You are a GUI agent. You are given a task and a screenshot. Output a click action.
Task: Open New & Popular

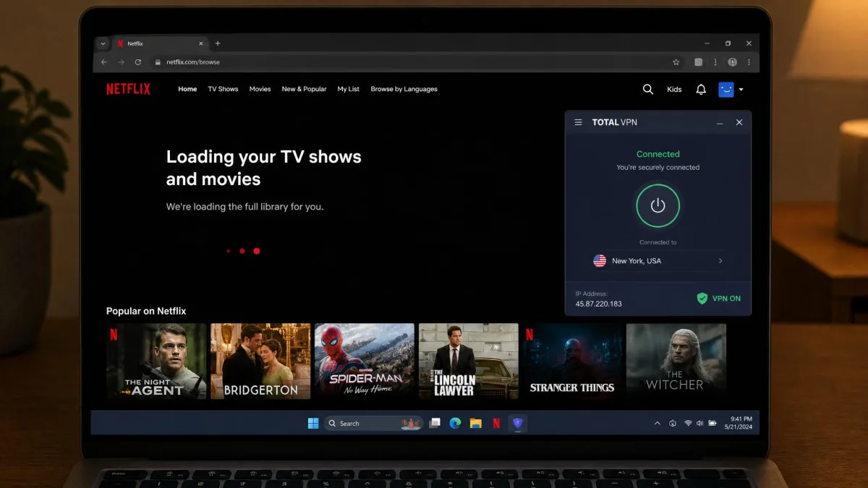point(304,89)
